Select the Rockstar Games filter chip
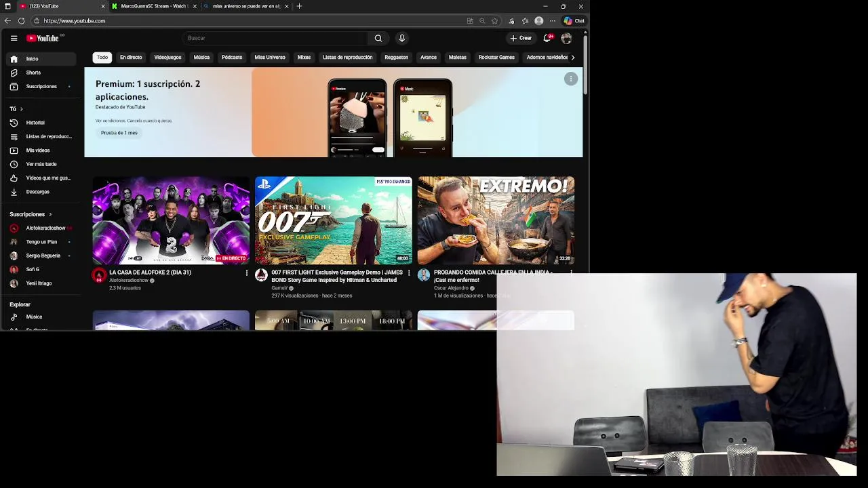 pos(496,58)
